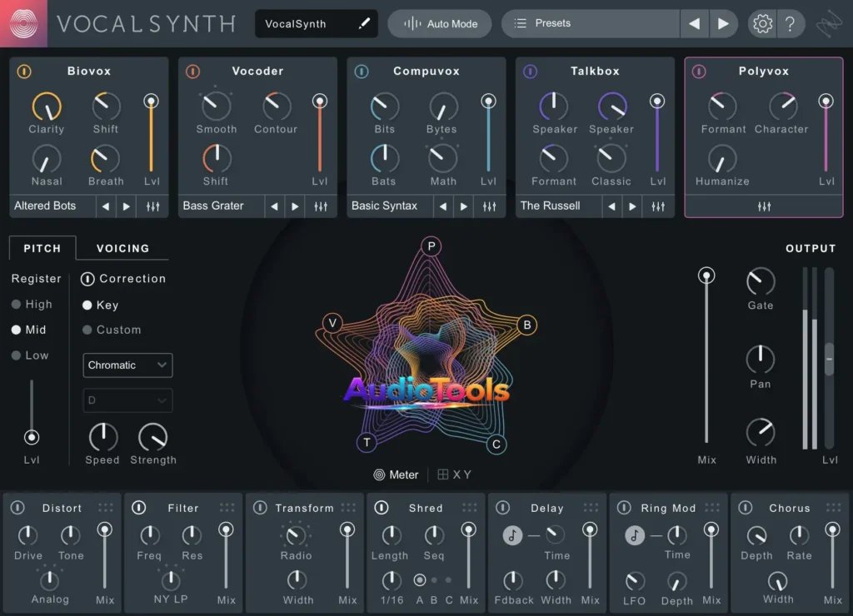This screenshot has width=853, height=616.
Task: Enable Auto Mode
Action: tap(439, 23)
